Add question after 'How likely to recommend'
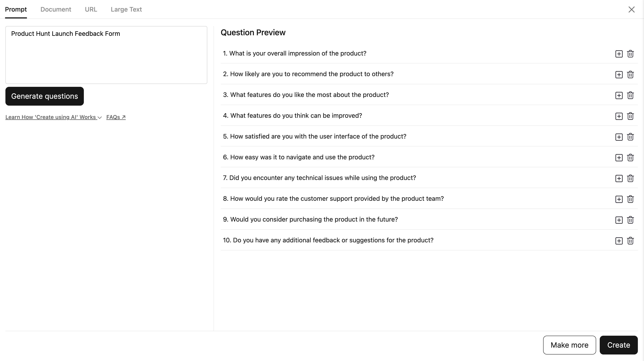The image size is (644, 361). (x=619, y=75)
